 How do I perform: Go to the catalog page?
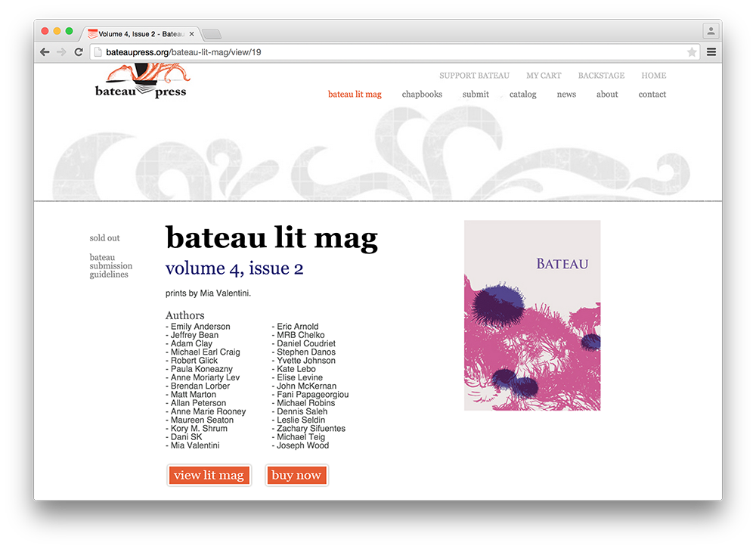[x=522, y=95]
